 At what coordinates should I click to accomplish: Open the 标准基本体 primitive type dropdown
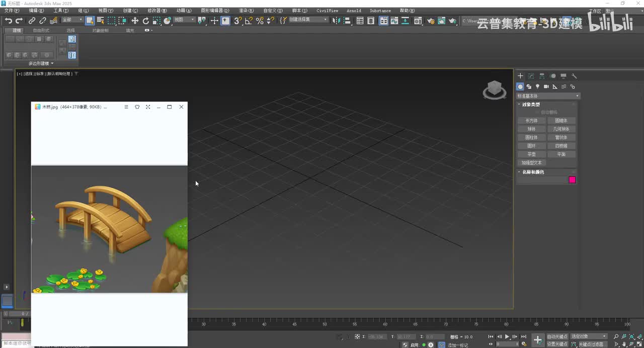point(548,96)
